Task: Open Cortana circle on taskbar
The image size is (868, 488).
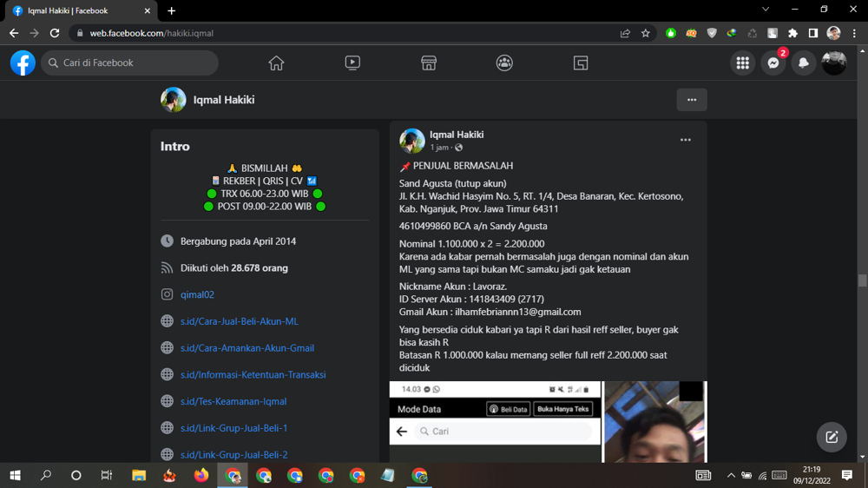Action: point(76,475)
